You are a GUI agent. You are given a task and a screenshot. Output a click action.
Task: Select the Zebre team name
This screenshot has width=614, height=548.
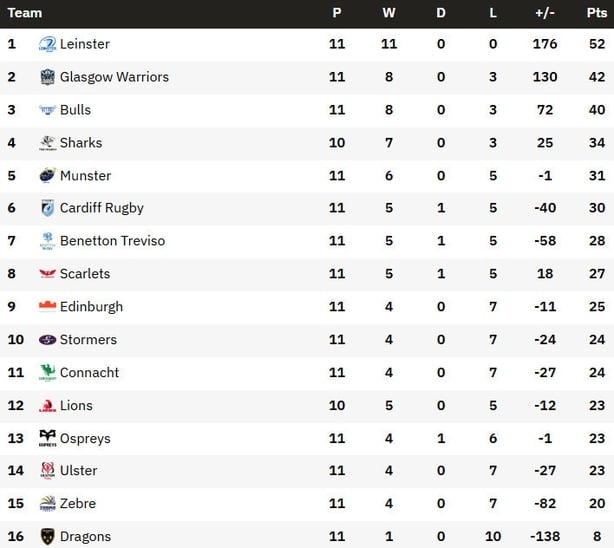point(78,503)
